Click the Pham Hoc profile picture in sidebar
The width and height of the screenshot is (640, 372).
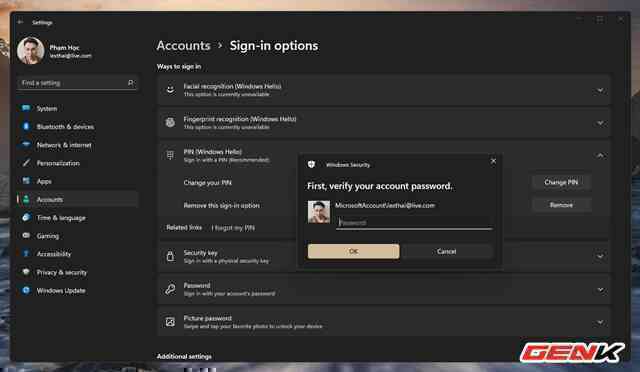pyautogui.click(x=31, y=51)
